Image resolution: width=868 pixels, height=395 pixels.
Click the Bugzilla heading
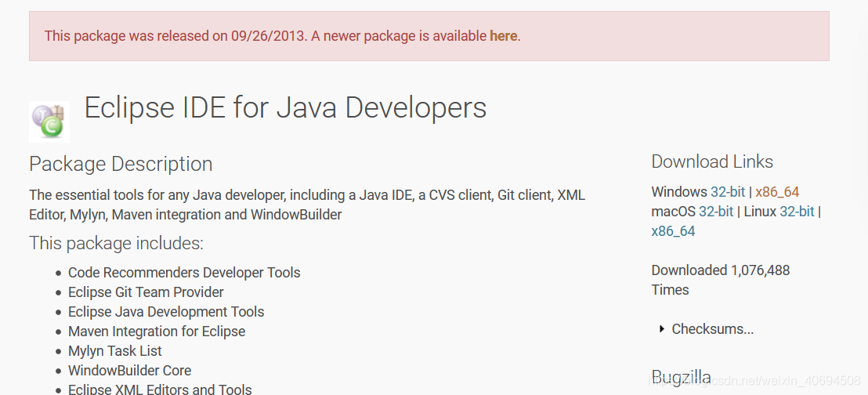coord(682,376)
